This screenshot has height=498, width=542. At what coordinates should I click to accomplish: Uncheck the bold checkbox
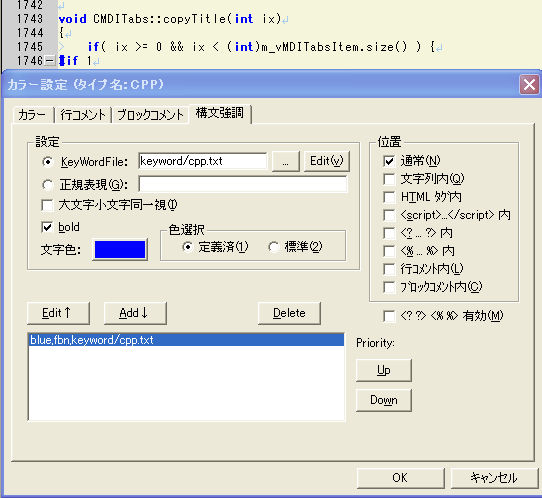(x=47, y=227)
